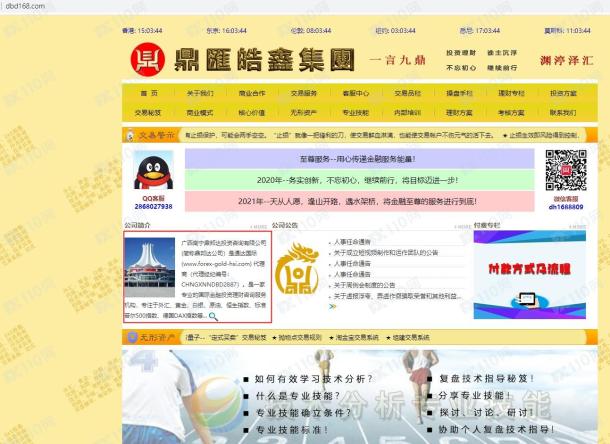This screenshot has width=610, height=444.
Task: Click banner line 专业技能确立条件？
Action: pos(303,413)
